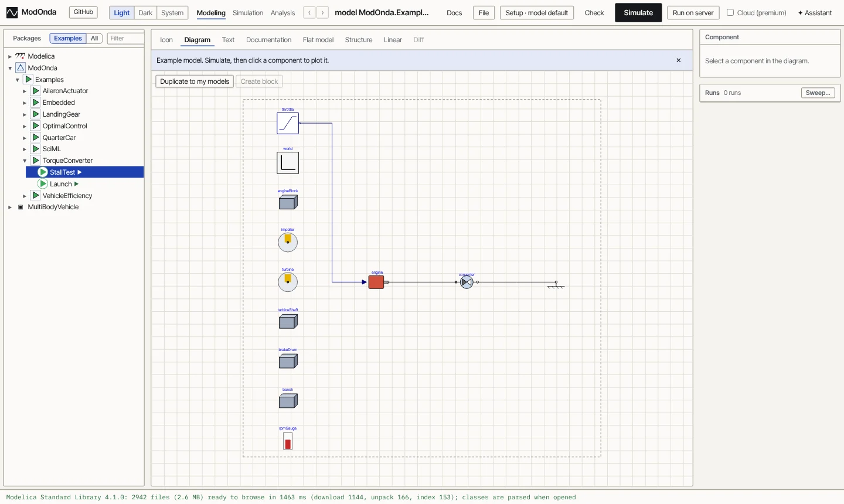Open the Flat model tab
This screenshot has height=504, width=844.
pyautogui.click(x=318, y=40)
